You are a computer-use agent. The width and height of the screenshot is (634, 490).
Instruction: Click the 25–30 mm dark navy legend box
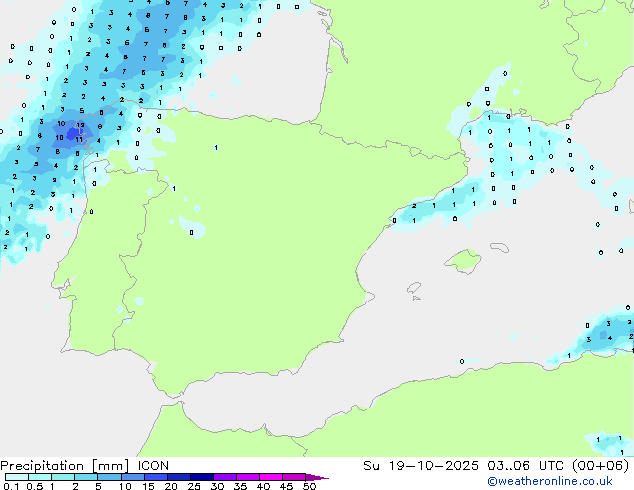tap(202, 477)
